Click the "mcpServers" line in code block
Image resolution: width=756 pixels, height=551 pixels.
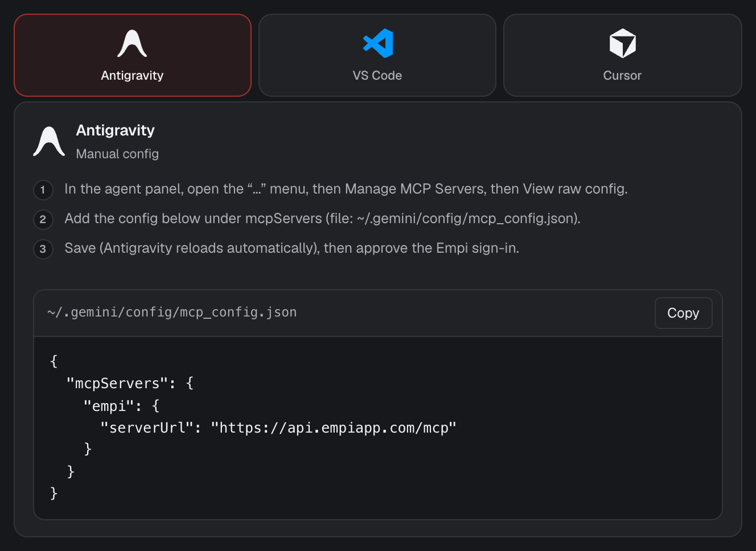pyautogui.click(x=130, y=384)
